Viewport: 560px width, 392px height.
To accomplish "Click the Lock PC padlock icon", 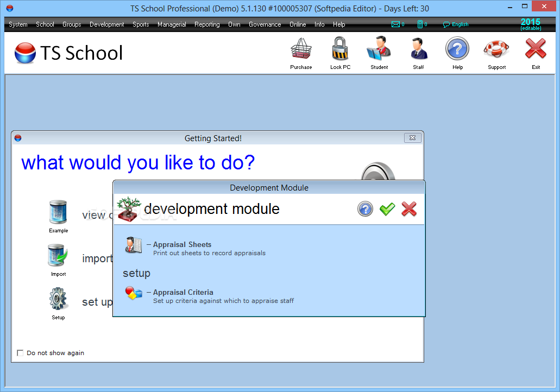I will coord(340,48).
